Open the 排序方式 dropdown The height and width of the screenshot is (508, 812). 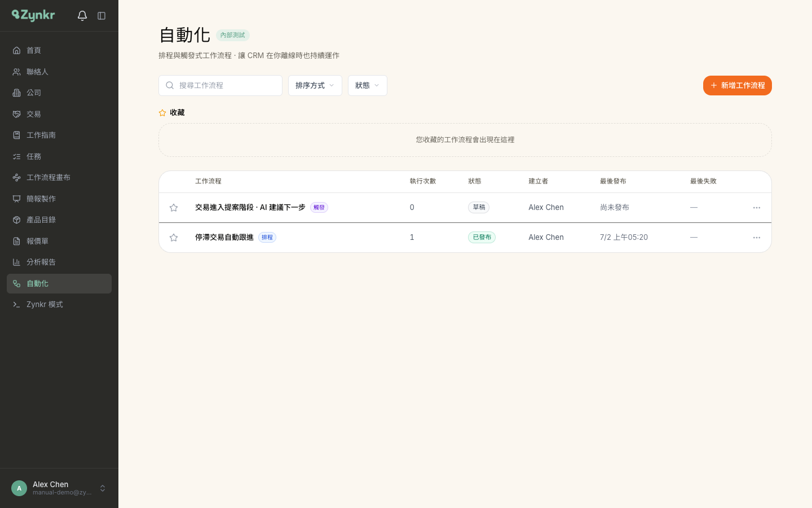[315, 85]
